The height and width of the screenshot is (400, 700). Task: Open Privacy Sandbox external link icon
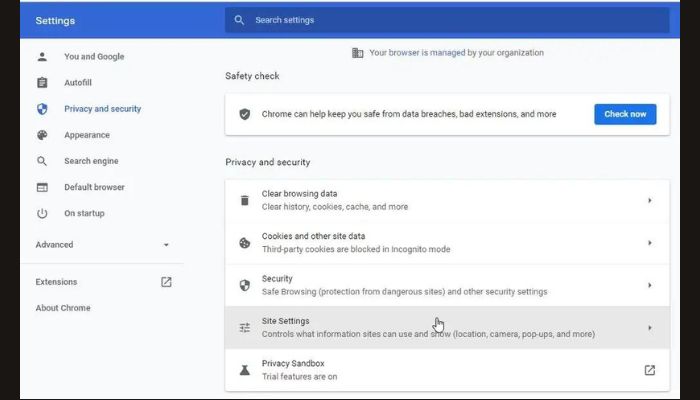(650, 370)
